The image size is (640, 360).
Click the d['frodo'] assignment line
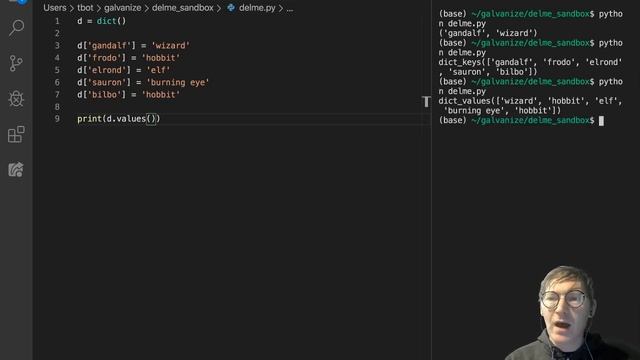pyautogui.click(x=129, y=58)
